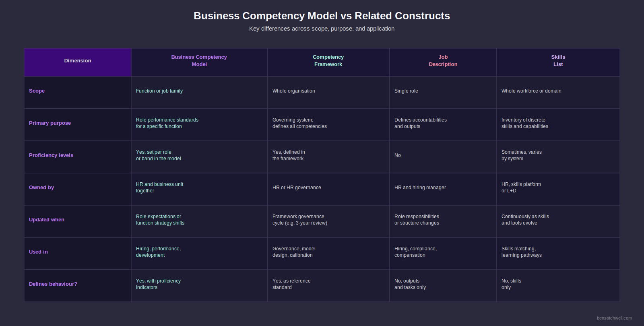Image resolution: width=644 pixels, height=326 pixels.
Task: Click 'Hiring, compliance, compensation' cell
Action: tap(443, 254)
